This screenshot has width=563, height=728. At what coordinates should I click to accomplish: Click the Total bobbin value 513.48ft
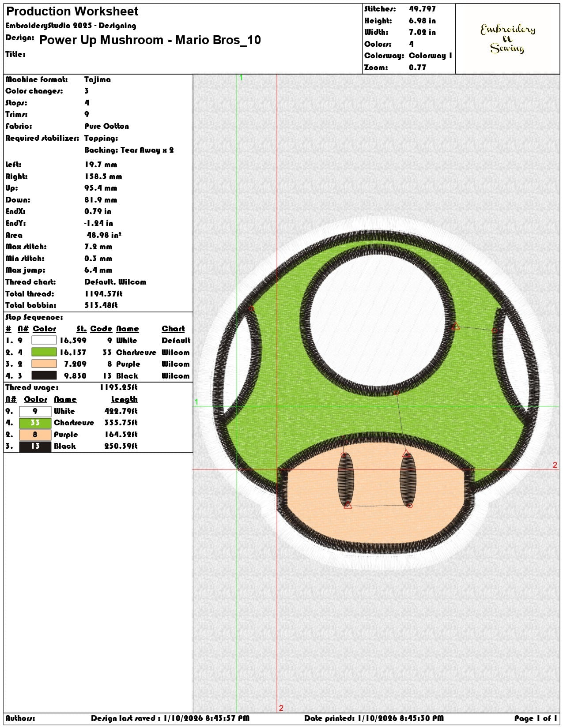(101, 305)
